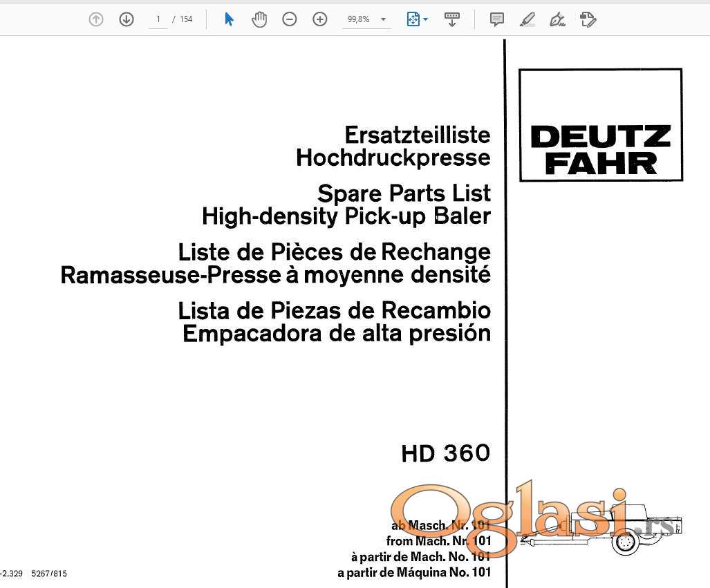Screen dimensions: 710x588
Task: Click the "5267/815" document number
Action: [x=49, y=573]
